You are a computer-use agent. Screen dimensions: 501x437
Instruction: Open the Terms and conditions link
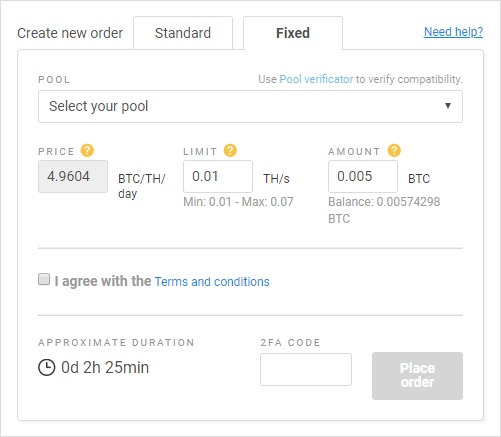coord(212,282)
